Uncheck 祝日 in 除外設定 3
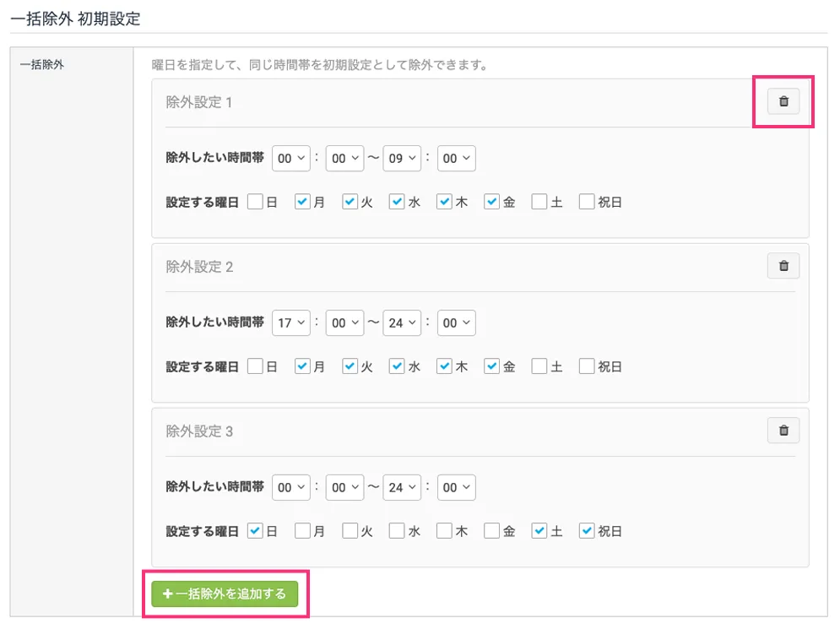 587,532
